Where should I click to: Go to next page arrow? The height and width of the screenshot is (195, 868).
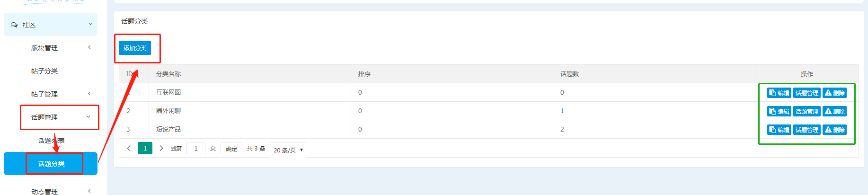[161, 148]
